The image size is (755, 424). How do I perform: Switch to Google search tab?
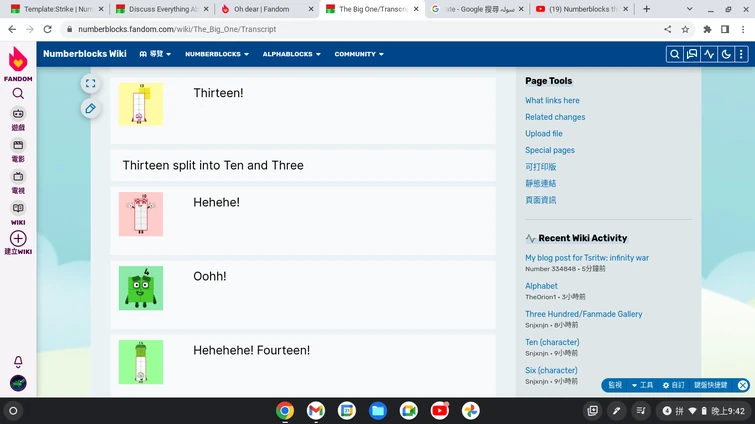(477, 9)
